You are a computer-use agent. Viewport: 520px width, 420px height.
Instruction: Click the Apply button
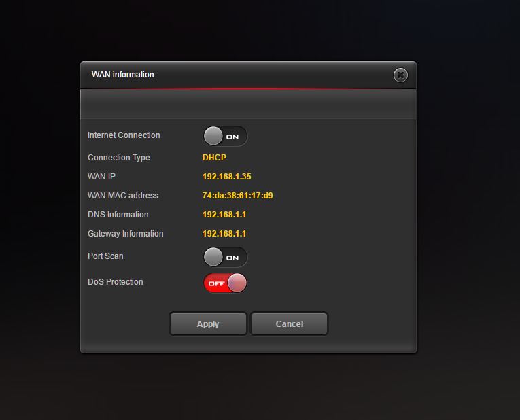click(x=208, y=324)
